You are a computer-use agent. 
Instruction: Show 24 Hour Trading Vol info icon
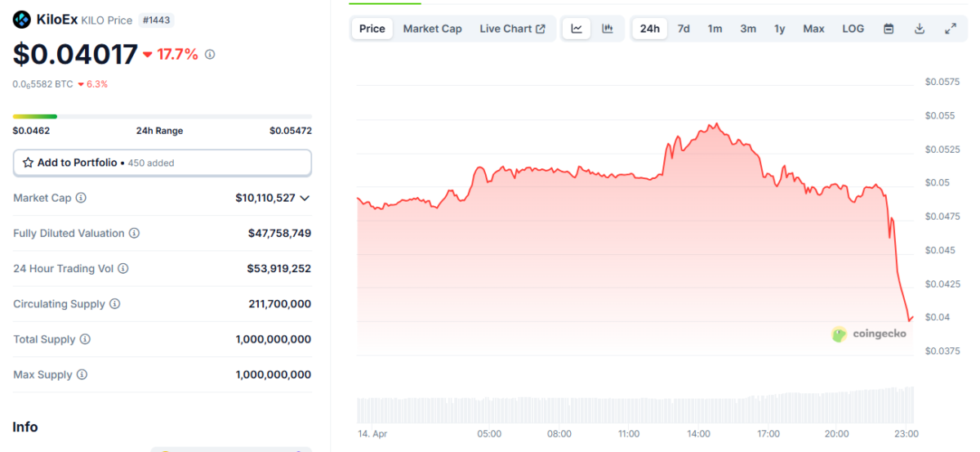tap(122, 268)
